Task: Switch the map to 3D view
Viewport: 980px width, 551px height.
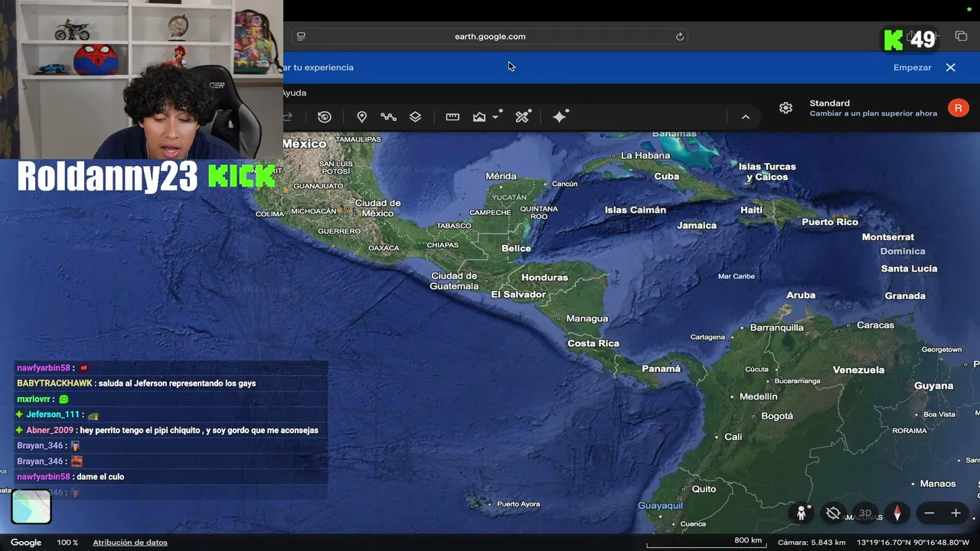Action: tap(865, 514)
